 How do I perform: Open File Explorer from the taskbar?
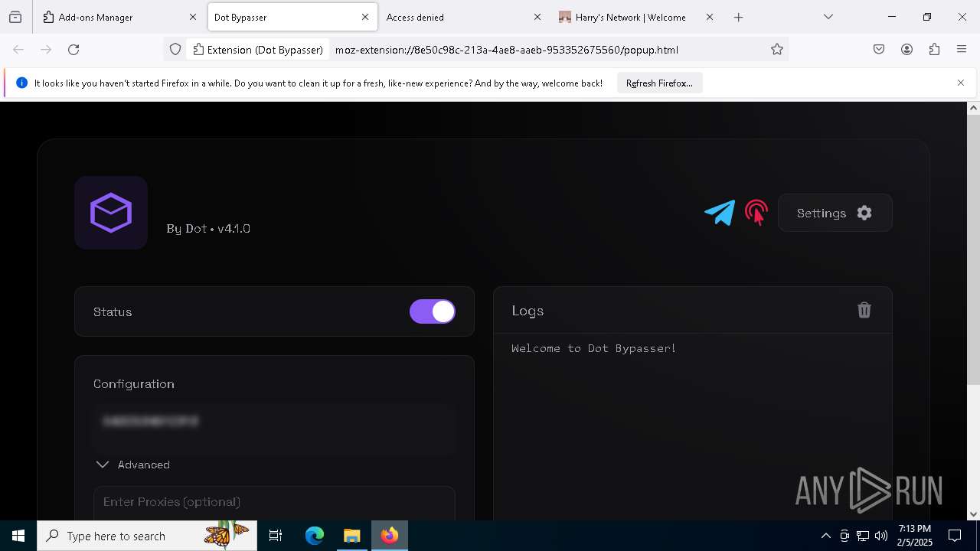point(351,536)
